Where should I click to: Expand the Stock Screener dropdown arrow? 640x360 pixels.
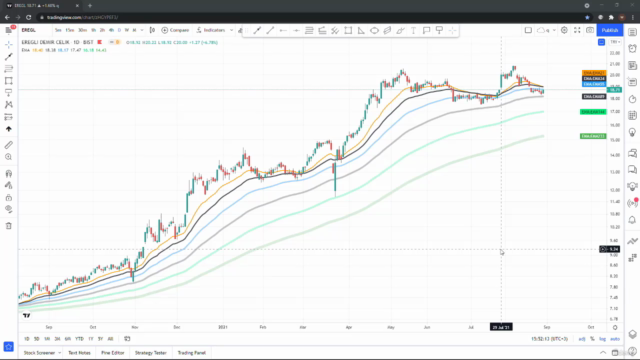pos(60,353)
